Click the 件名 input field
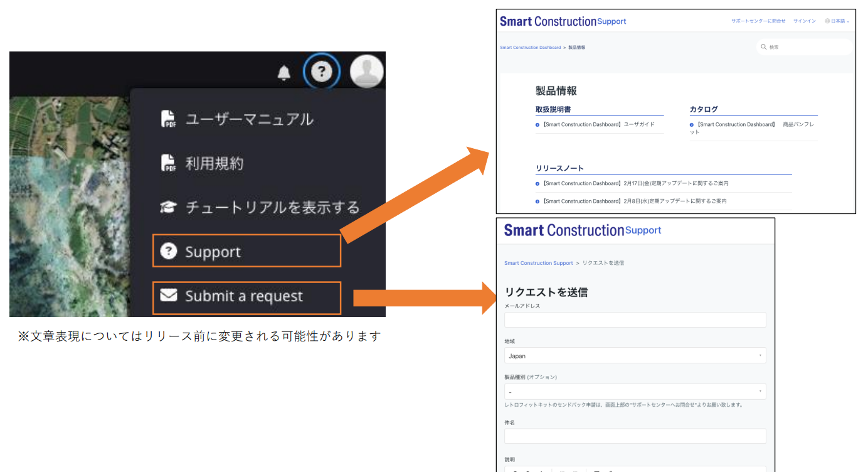 pos(635,436)
